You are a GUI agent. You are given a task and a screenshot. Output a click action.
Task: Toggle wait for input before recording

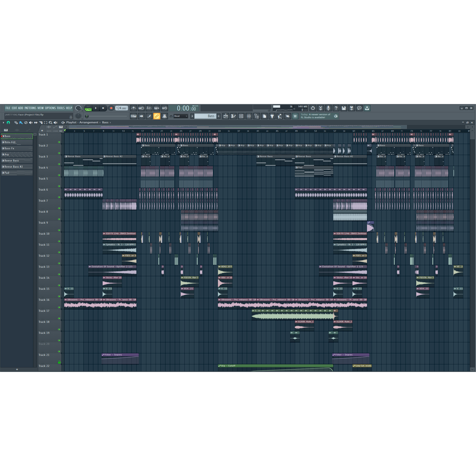click(141, 108)
